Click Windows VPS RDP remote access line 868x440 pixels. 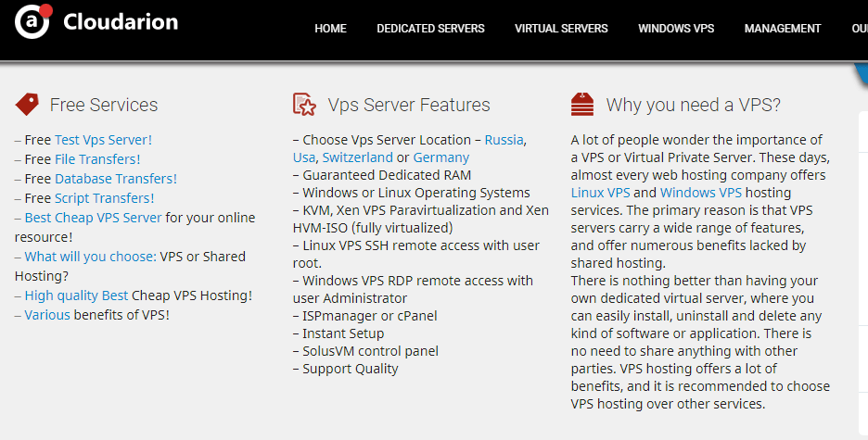pos(413,290)
